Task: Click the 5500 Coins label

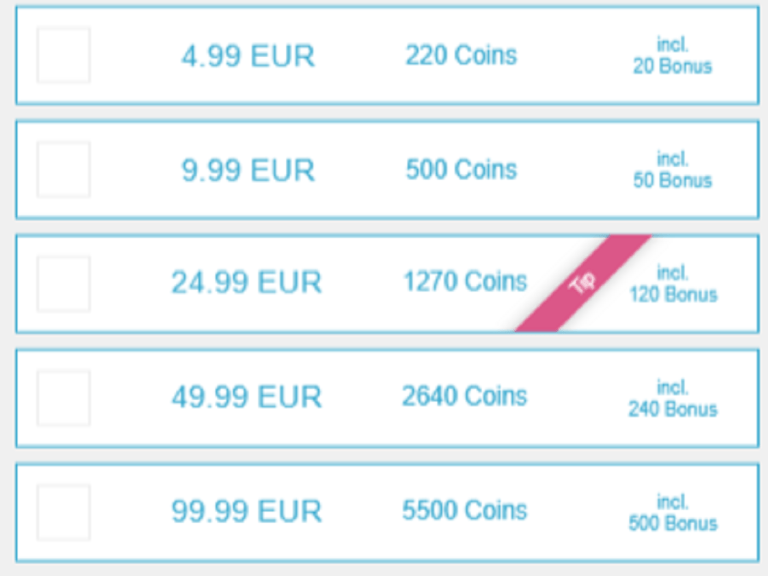Action: pyautogui.click(x=464, y=511)
